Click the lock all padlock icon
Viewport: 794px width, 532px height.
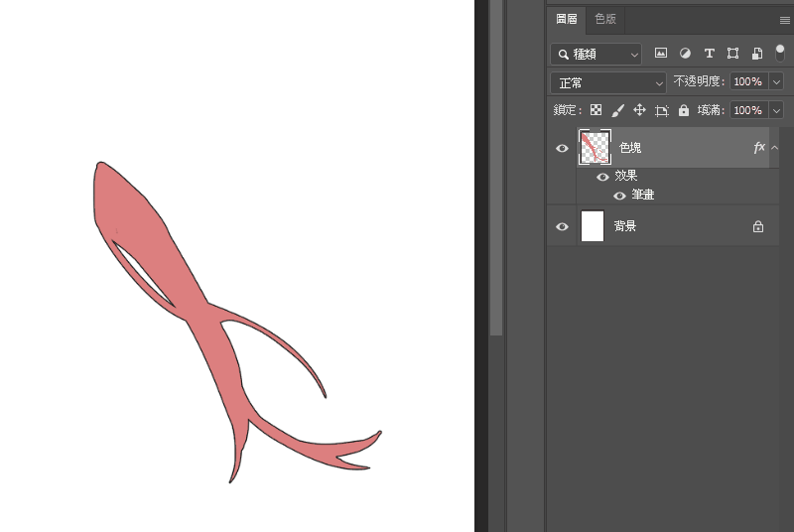[x=683, y=110]
